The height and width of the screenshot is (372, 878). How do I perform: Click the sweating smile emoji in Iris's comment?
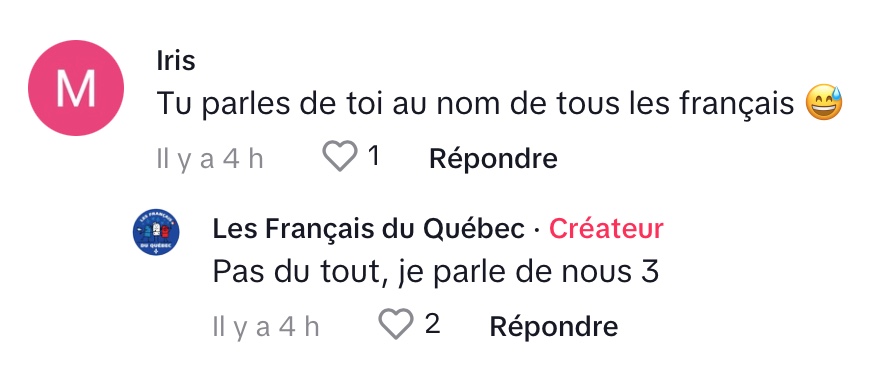pos(824,103)
